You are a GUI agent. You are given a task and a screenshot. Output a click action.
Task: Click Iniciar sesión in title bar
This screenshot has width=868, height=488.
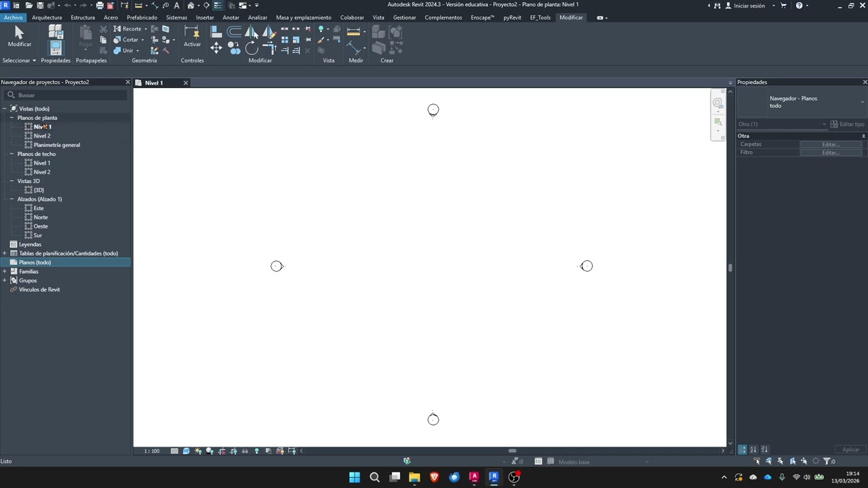pyautogui.click(x=749, y=5)
